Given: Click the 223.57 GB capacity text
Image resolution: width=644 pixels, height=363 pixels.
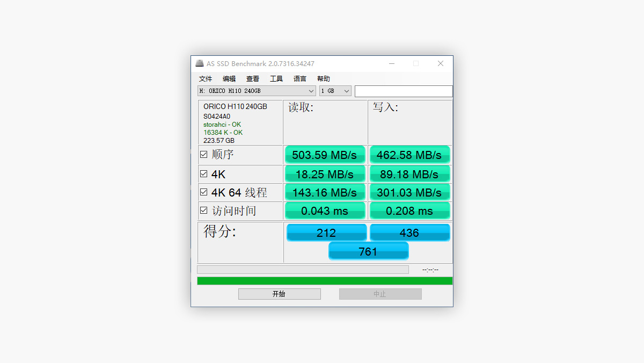Looking at the screenshot, I should [x=219, y=141].
